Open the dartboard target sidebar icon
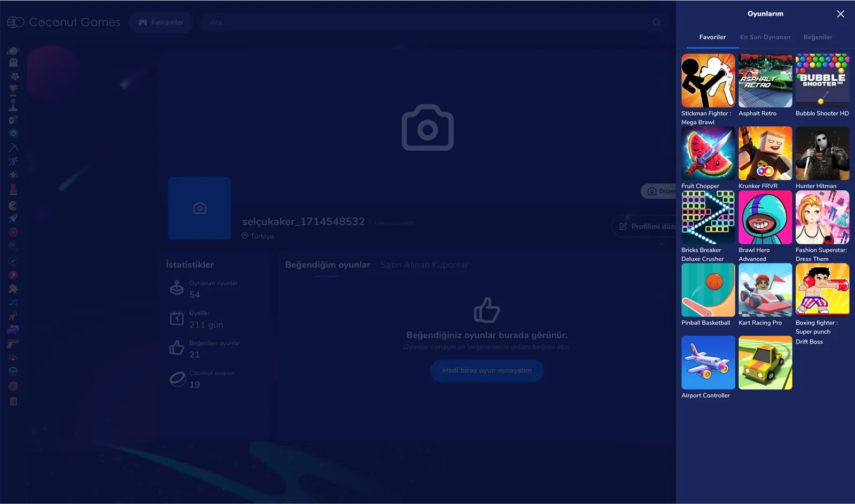Screen dimensions: 855x504 tap(13, 232)
